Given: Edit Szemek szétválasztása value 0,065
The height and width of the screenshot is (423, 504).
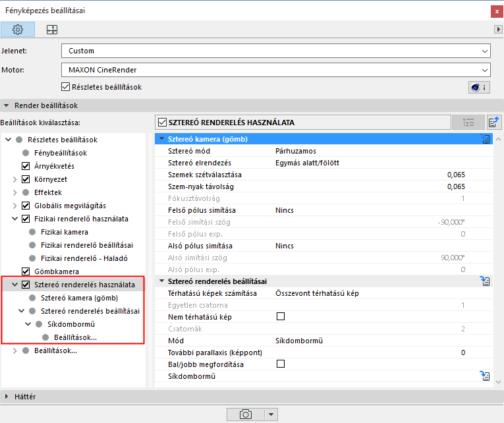Looking at the screenshot, I should click(x=456, y=175).
